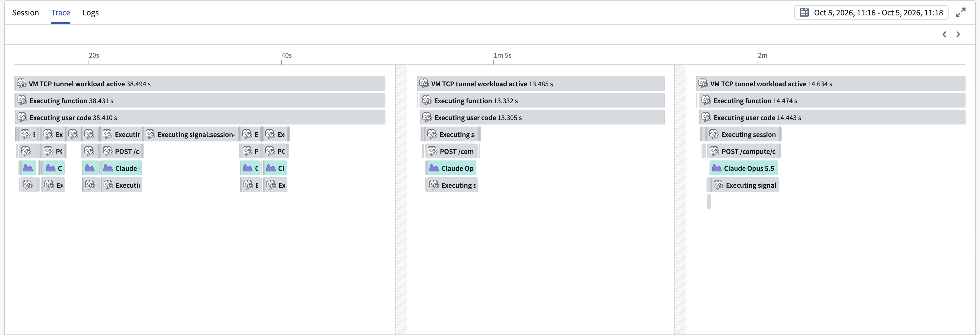Viewport: 980px width, 335px height.
Task: Click icon of VM TCP tunnel 13.485 s span
Action: 424,83
